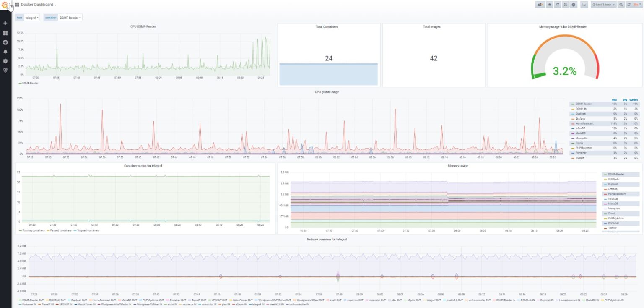The image size is (644, 308).
Task: Open Alerting with the bell icon
Action: 5,51
